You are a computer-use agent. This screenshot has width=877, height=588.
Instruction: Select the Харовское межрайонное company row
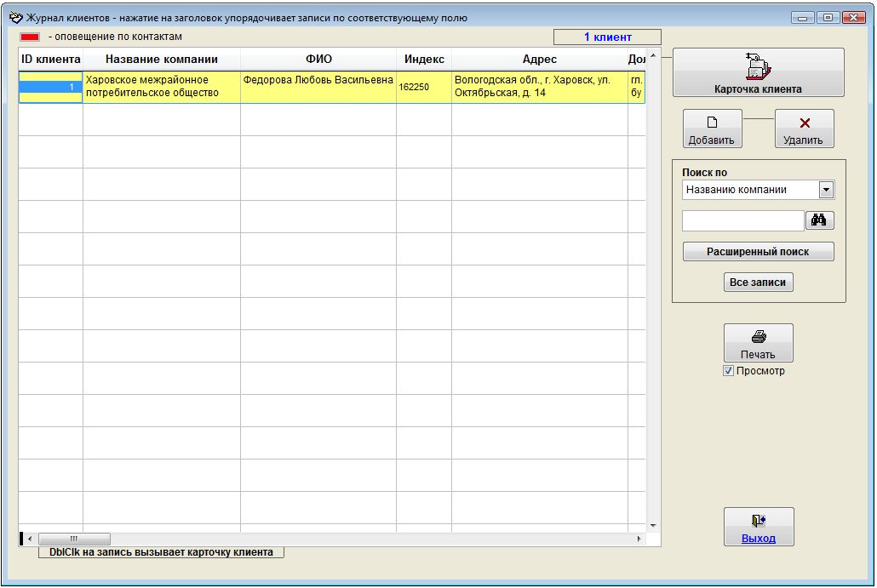point(161,87)
